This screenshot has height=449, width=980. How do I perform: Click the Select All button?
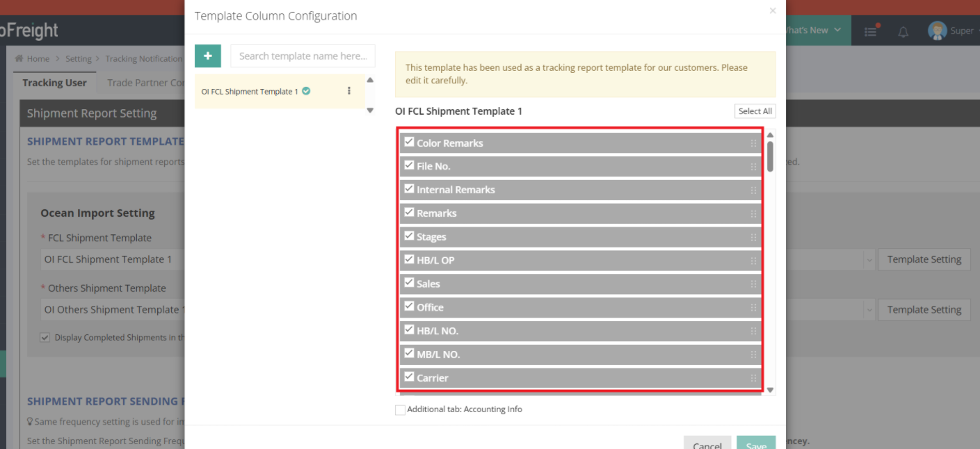[755, 111]
